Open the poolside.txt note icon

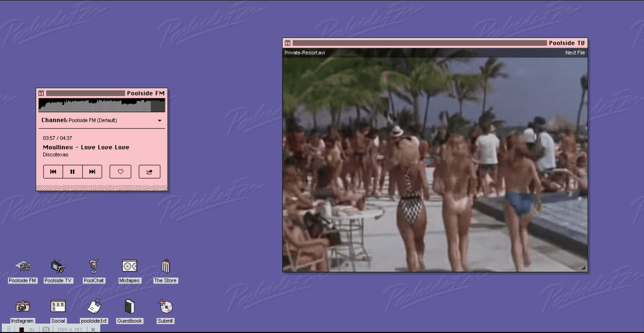pyautogui.click(x=94, y=311)
